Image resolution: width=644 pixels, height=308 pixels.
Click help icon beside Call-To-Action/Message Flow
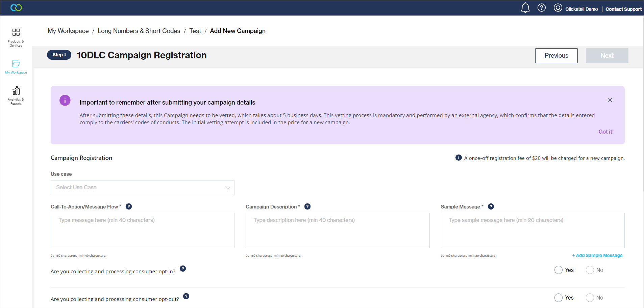[x=129, y=206]
